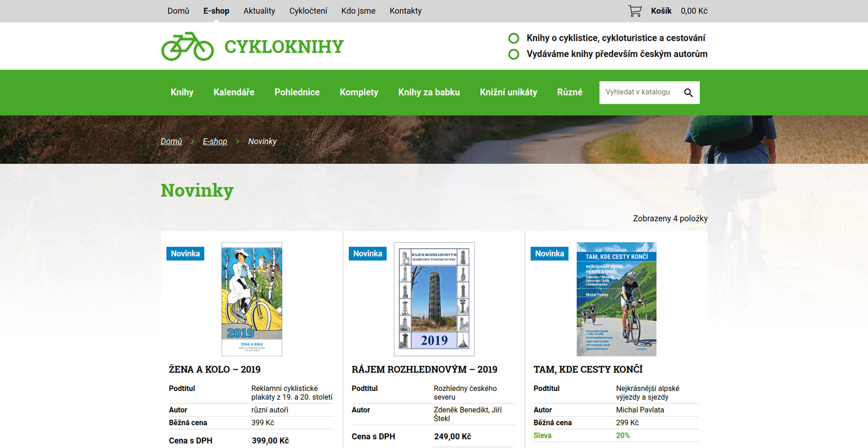Select the Knihy category tab
The height and width of the screenshot is (448, 868).
point(182,92)
